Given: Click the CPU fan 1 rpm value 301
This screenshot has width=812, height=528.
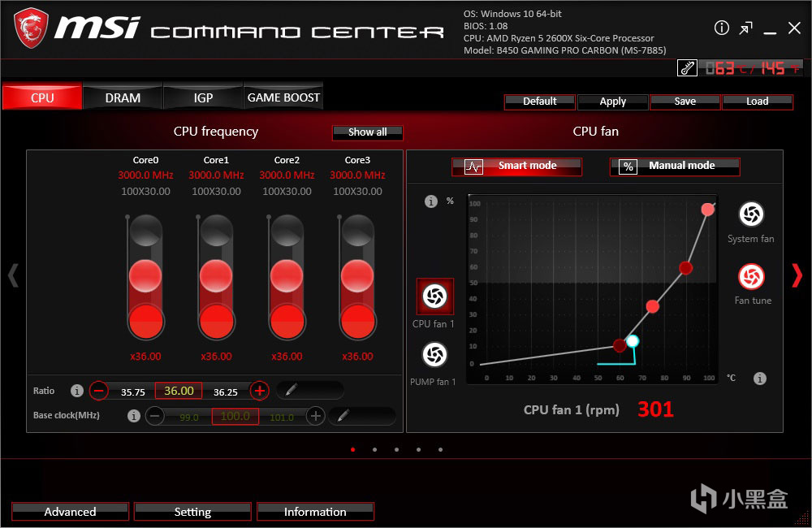Looking at the screenshot, I should 655,409.
